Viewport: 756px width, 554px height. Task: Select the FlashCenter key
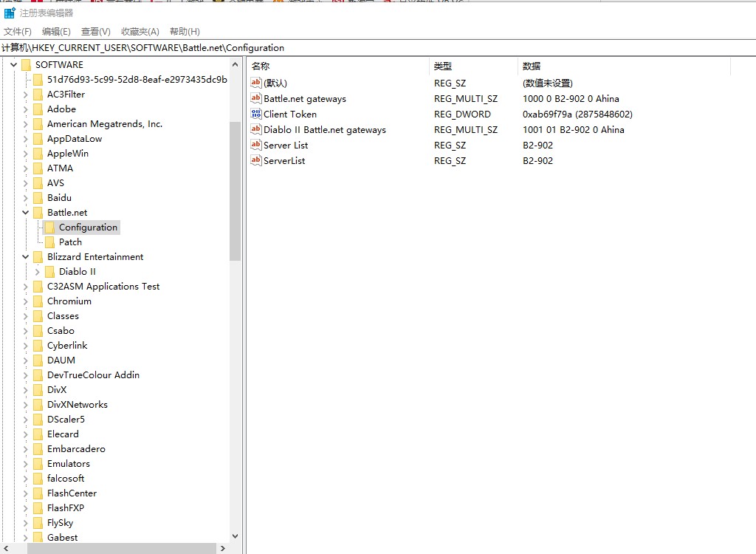pyautogui.click(x=72, y=493)
